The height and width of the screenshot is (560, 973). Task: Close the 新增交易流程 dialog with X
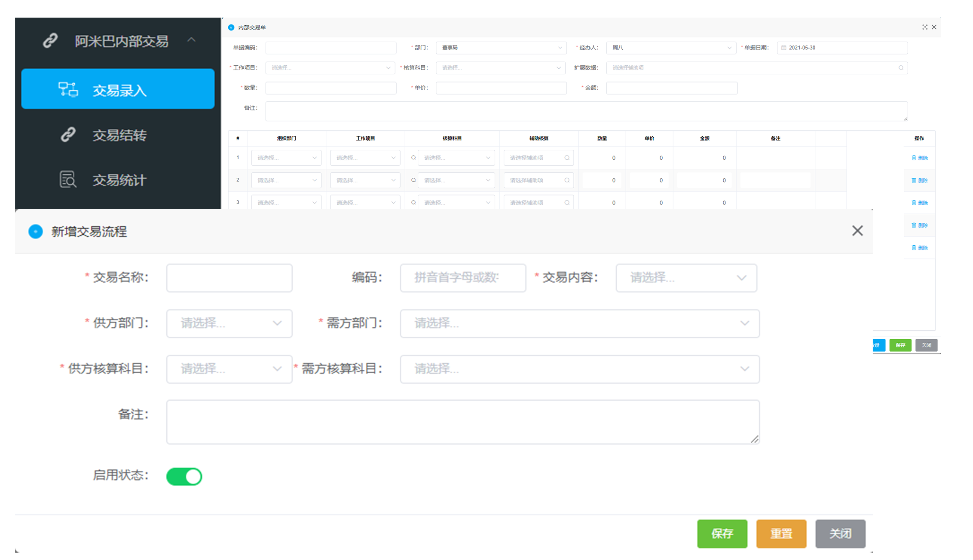(x=857, y=231)
